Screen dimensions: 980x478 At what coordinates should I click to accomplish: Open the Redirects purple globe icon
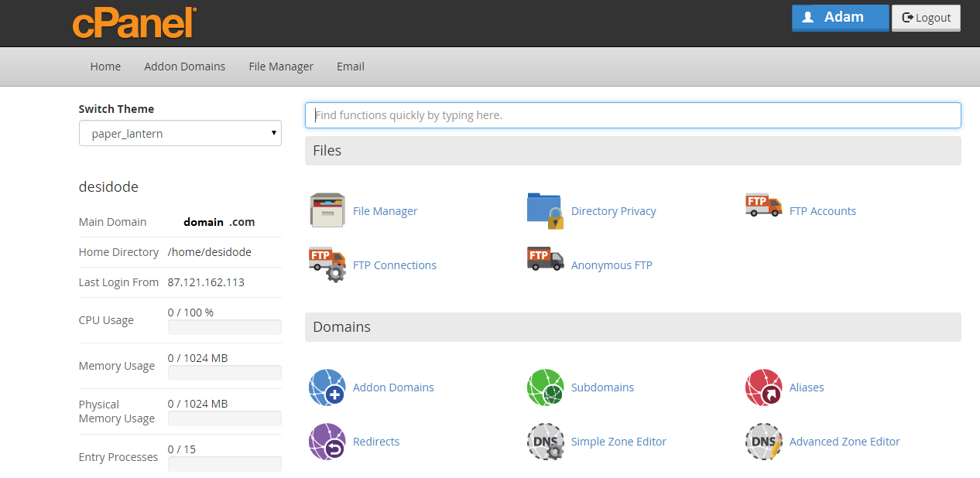327,442
